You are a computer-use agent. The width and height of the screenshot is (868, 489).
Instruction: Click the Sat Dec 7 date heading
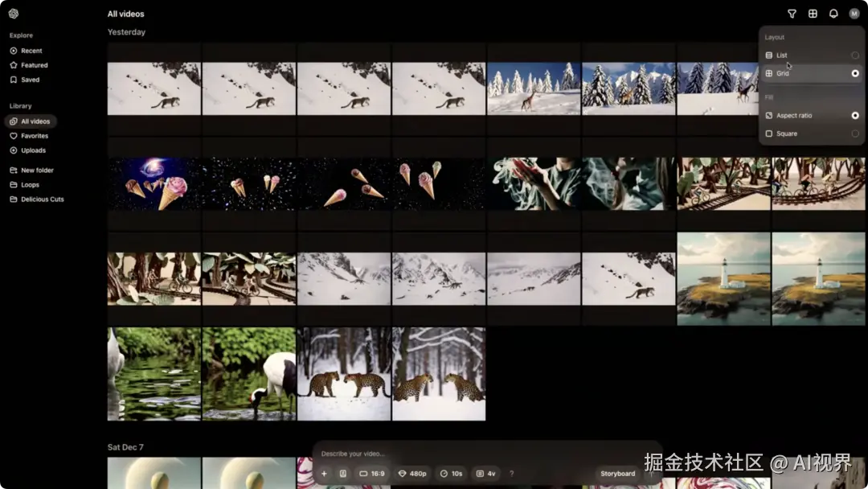(x=125, y=447)
